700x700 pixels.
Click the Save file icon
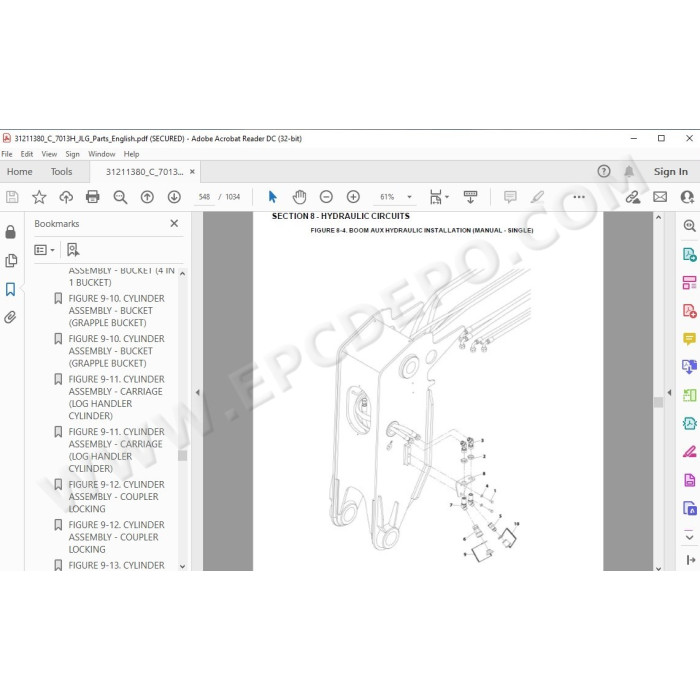12,197
